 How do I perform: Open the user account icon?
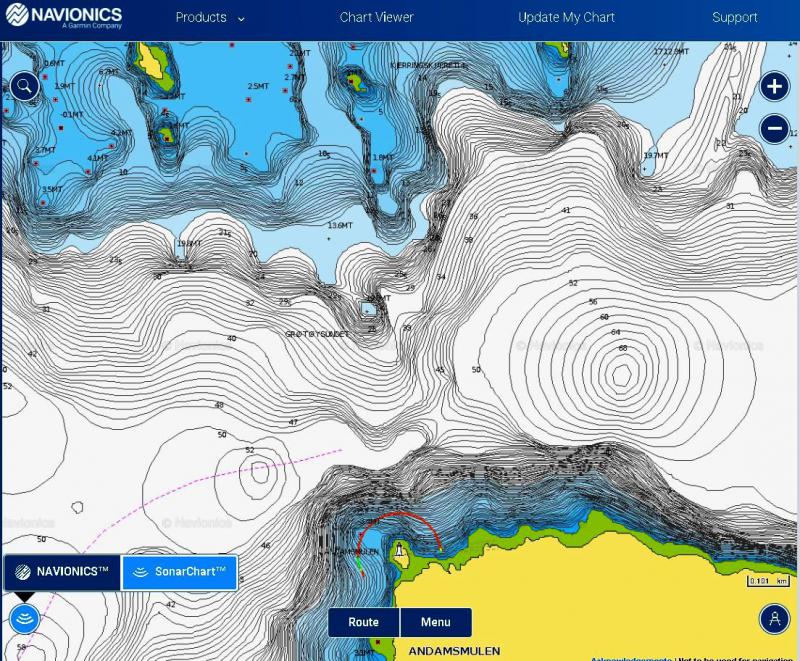[x=774, y=619]
